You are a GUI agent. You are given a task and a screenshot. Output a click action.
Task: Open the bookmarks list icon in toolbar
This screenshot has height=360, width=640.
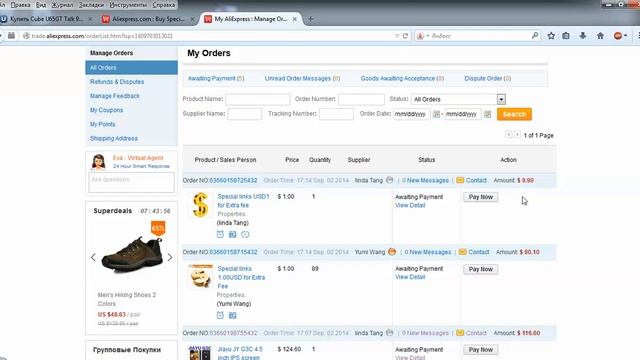[x=566, y=36]
